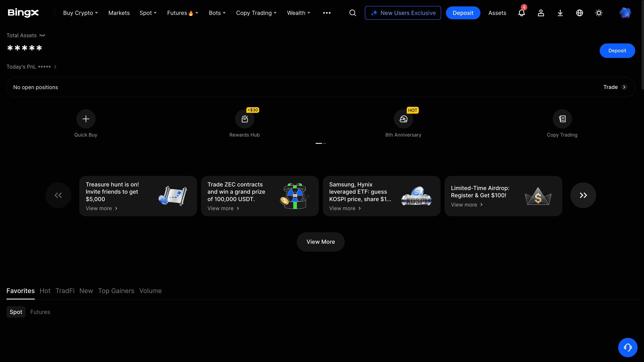The width and height of the screenshot is (644, 362).
Task: Toggle Total Assets visibility eye
Action: pos(42,35)
